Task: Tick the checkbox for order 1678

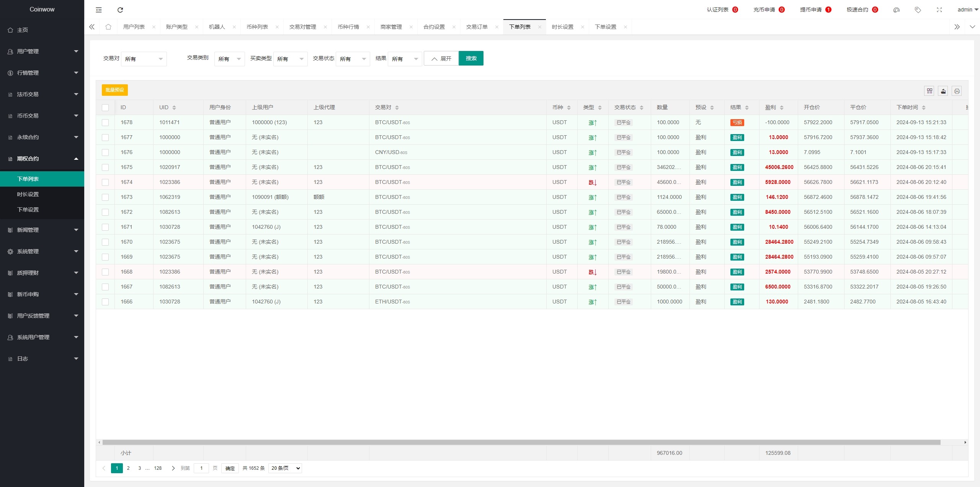Action: [105, 123]
